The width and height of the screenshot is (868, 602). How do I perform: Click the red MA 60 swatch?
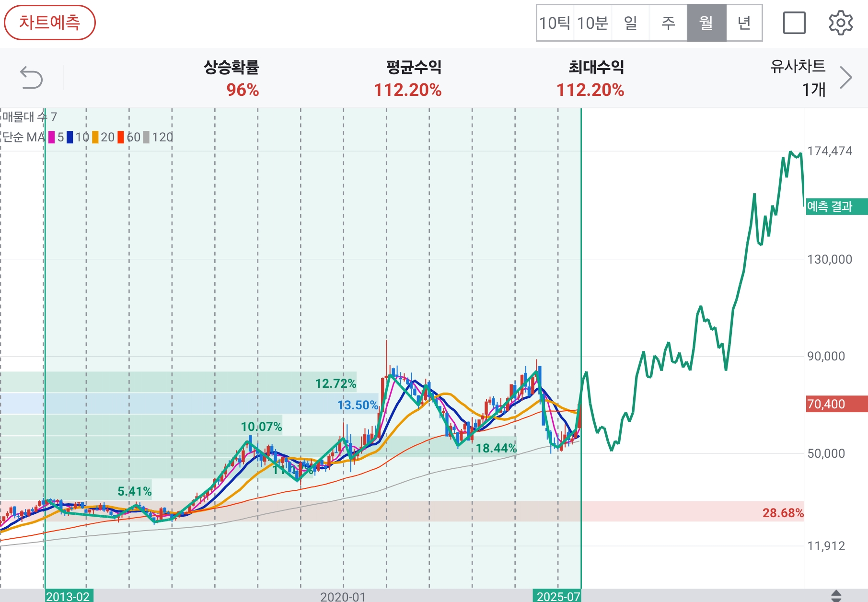(121, 138)
